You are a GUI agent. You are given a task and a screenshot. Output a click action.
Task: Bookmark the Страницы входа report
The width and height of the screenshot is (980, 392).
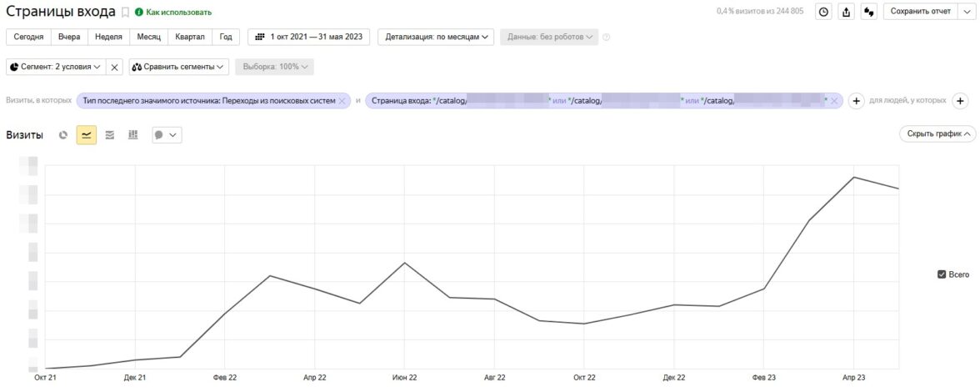click(125, 12)
